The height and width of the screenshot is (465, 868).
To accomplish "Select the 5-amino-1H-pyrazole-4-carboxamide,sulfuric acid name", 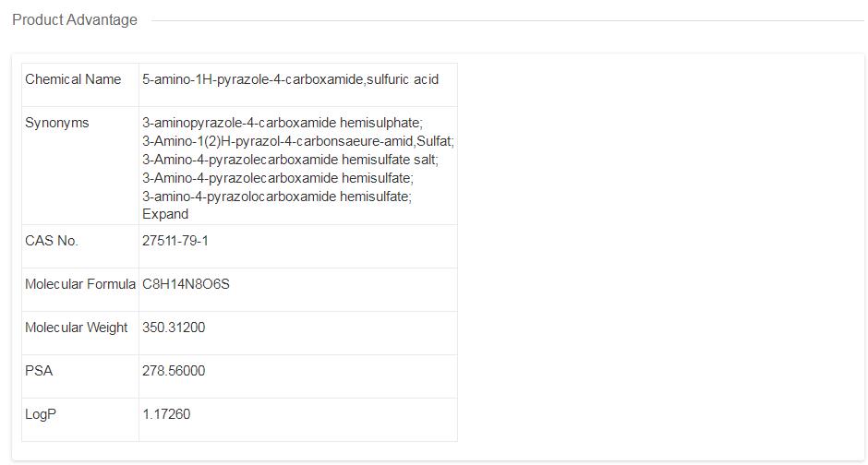I will click(x=290, y=79).
